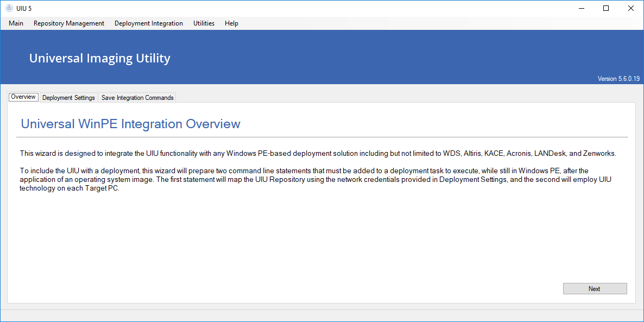Click the Universal Imaging Utility banner title
This screenshot has width=644, height=322.
click(99, 58)
